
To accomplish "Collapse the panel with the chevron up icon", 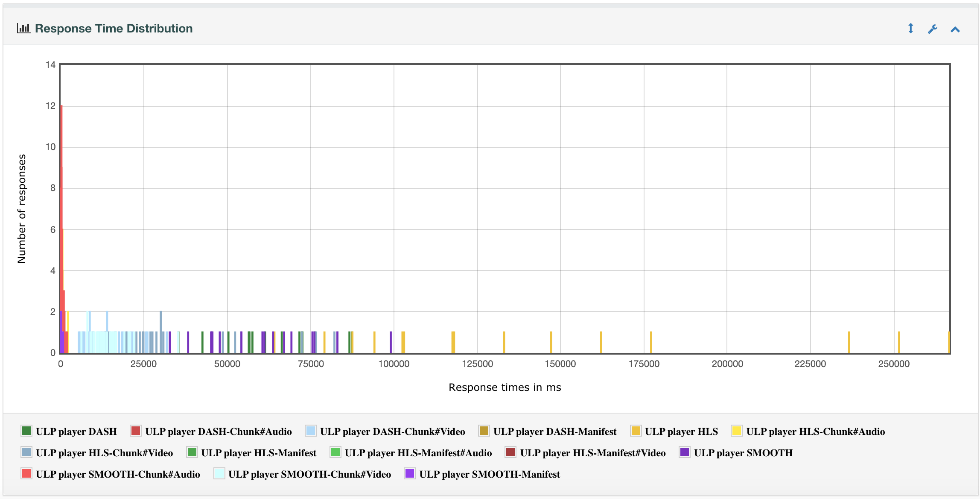I will (955, 29).
